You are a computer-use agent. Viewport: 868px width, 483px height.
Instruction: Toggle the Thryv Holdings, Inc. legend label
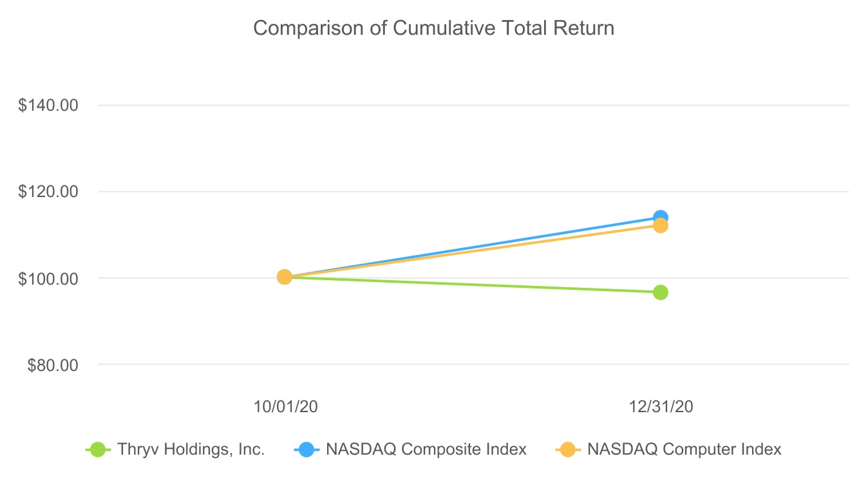[x=191, y=450]
